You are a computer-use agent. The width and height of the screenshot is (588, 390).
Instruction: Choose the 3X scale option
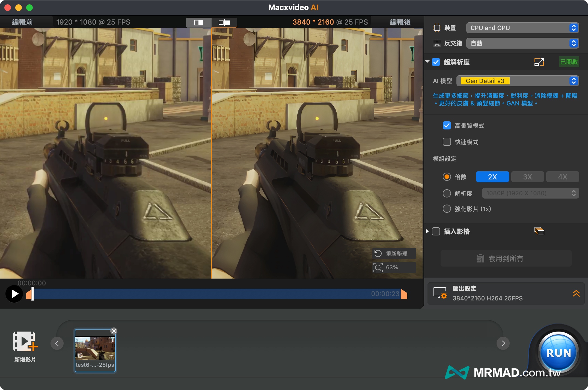(x=527, y=177)
